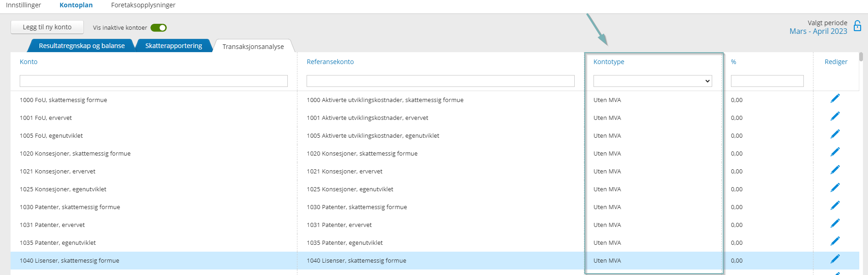Select the Transaksjonsanalyse tab
The image size is (868, 275).
pos(253,46)
